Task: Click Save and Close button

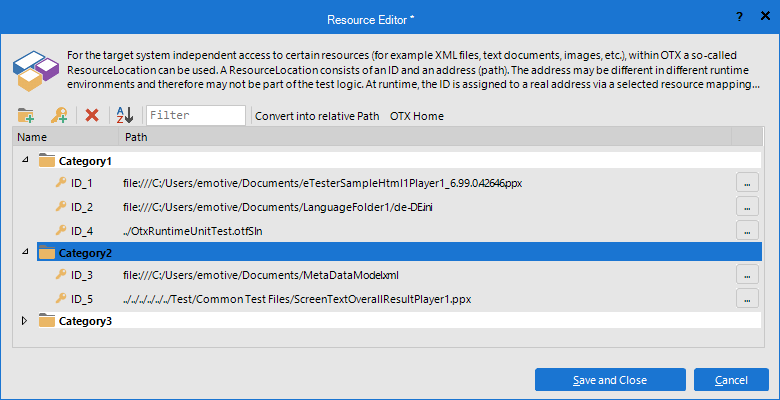Action: click(610, 380)
